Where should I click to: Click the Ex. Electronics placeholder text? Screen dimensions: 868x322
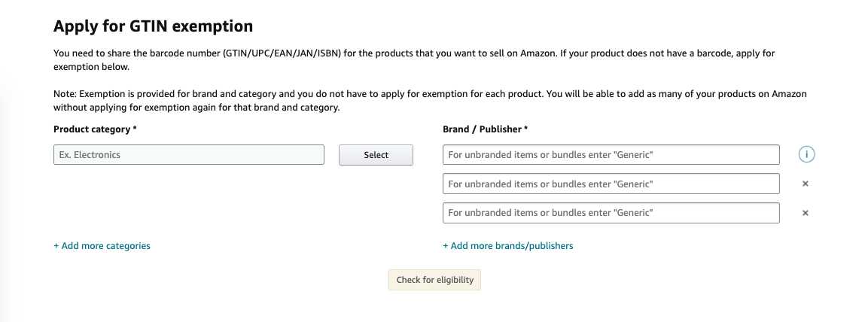[90, 155]
